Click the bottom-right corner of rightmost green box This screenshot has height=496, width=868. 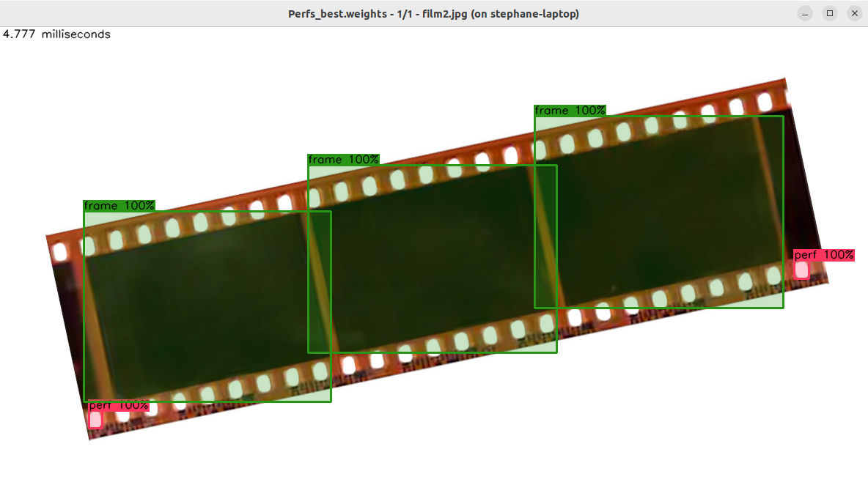pyautogui.click(x=783, y=308)
